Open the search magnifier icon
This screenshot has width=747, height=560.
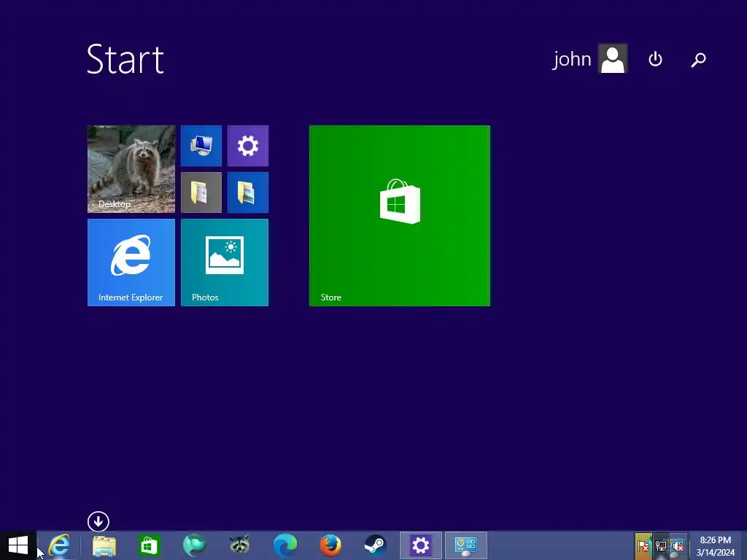point(698,60)
